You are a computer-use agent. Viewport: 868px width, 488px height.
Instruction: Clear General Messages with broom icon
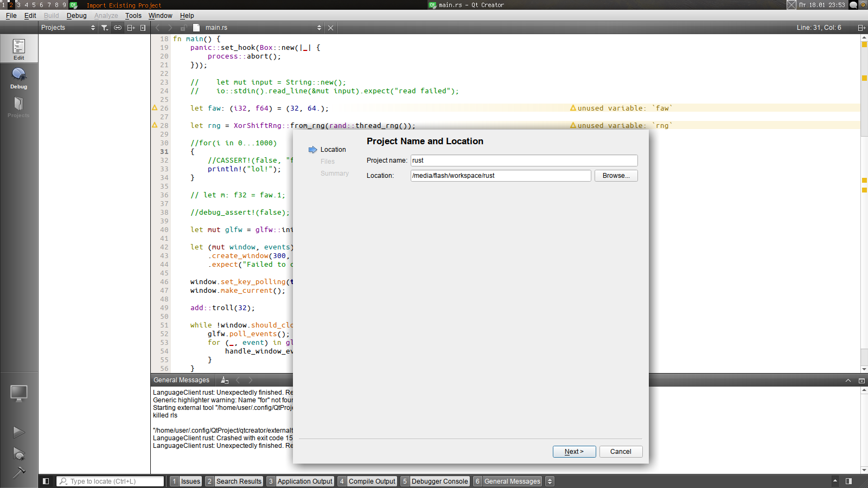225,380
